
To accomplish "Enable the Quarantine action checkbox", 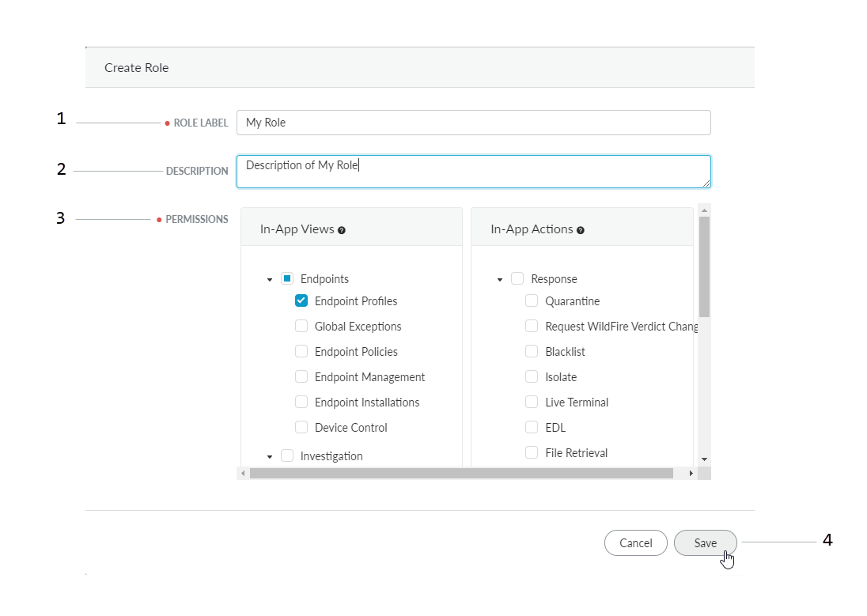I will click(532, 300).
